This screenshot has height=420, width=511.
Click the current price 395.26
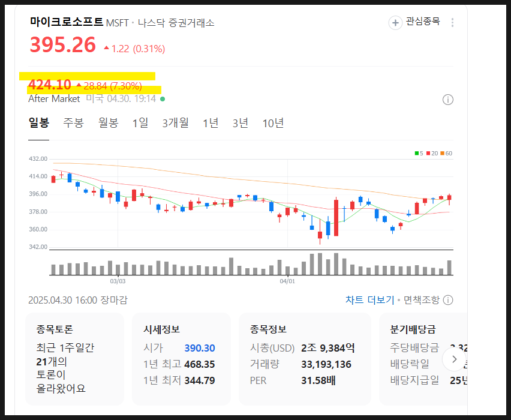tap(62, 44)
